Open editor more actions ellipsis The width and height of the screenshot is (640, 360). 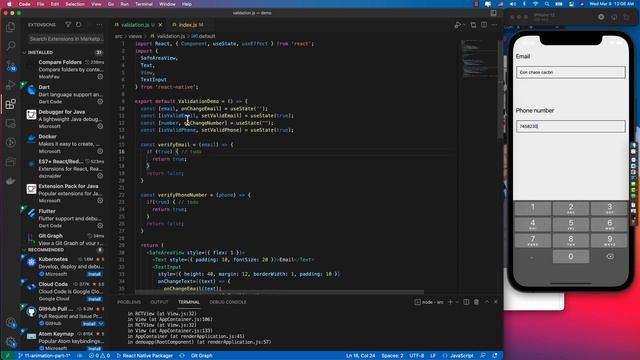coord(495,25)
